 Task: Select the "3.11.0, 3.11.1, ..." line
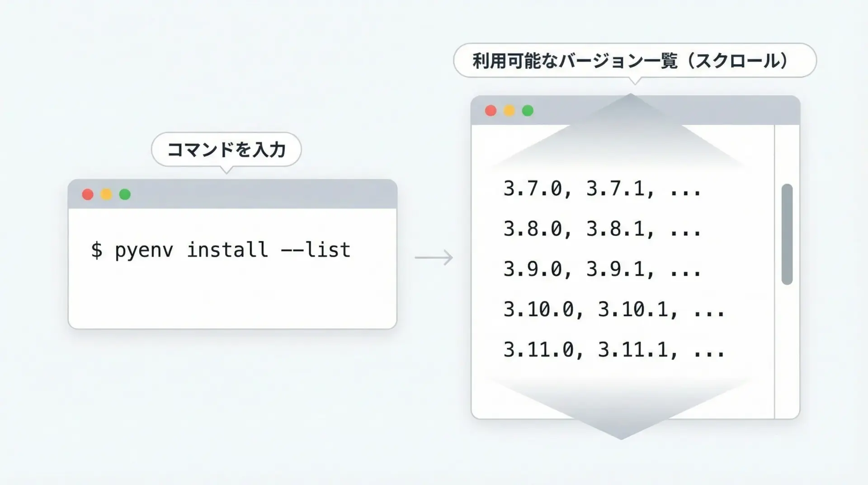[614, 350]
